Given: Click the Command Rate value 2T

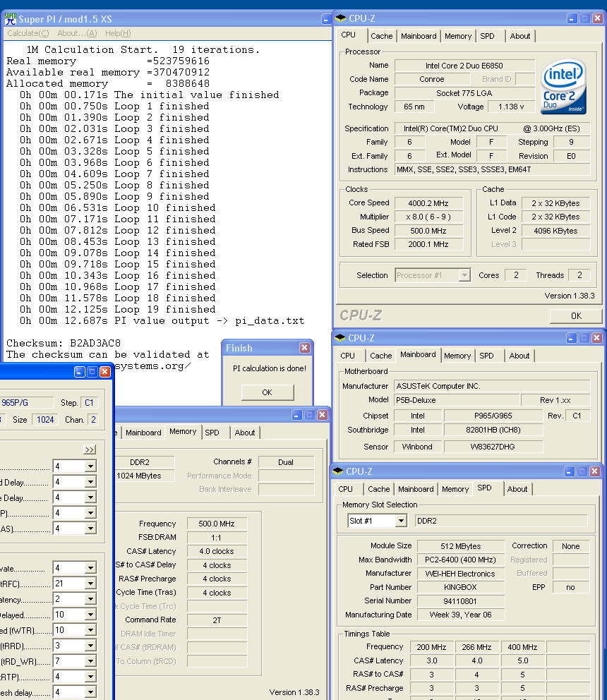Looking at the screenshot, I should pos(217,620).
